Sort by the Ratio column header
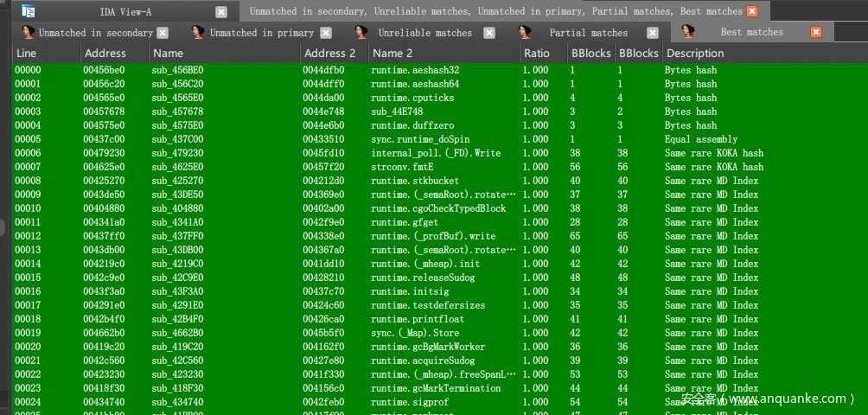This screenshot has width=868, height=415. tap(544, 53)
